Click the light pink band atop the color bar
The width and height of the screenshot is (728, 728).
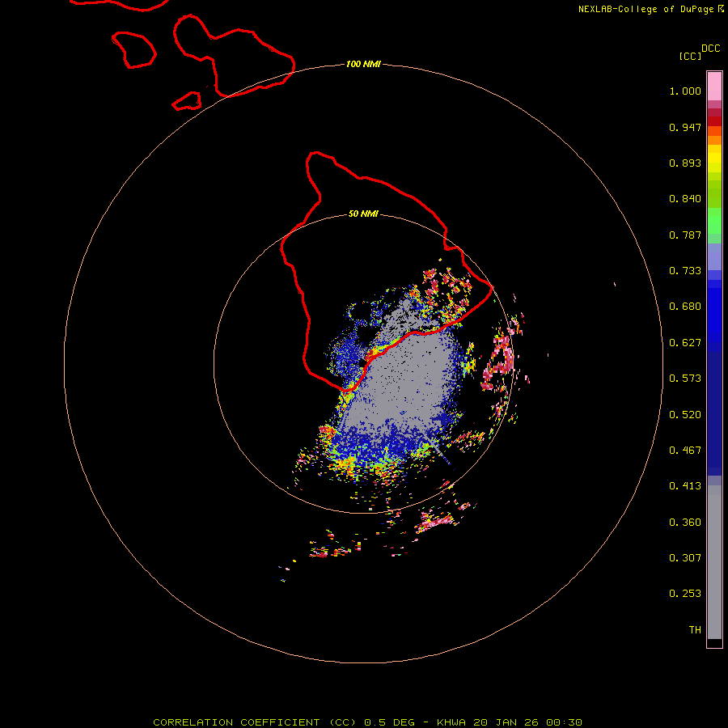point(714,87)
